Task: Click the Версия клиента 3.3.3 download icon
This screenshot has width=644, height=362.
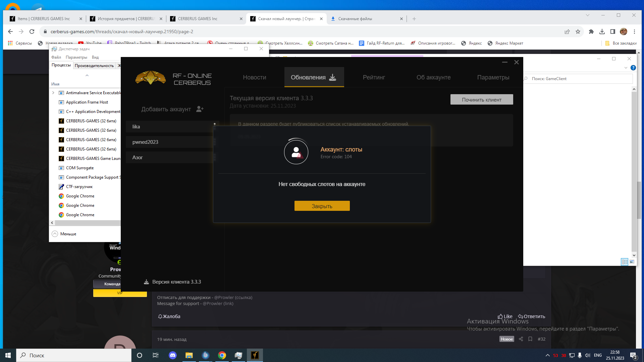Action: [x=146, y=282]
